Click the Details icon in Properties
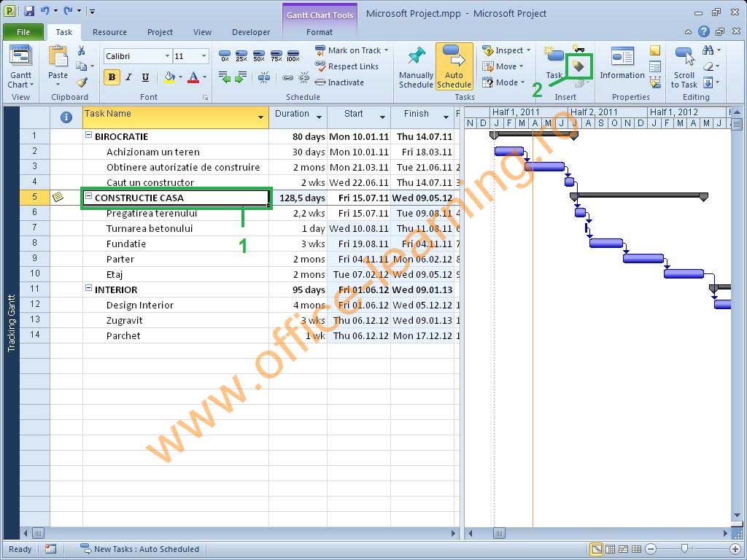 pyautogui.click(x=655, y=66)
